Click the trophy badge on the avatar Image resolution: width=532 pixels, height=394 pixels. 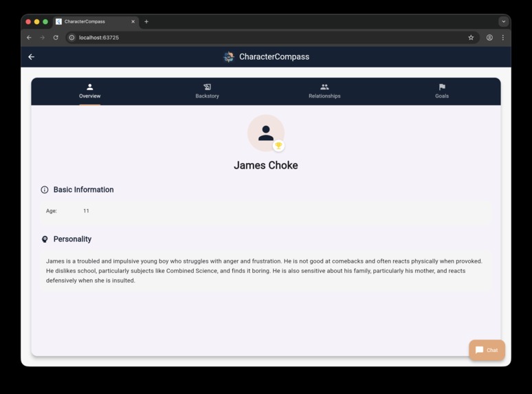(278, 146)
